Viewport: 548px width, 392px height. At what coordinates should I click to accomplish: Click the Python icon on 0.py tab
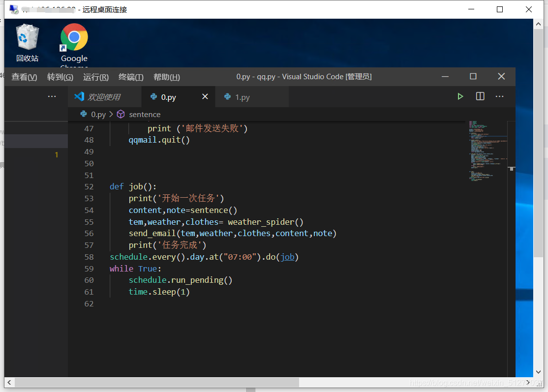pos(154,96)
